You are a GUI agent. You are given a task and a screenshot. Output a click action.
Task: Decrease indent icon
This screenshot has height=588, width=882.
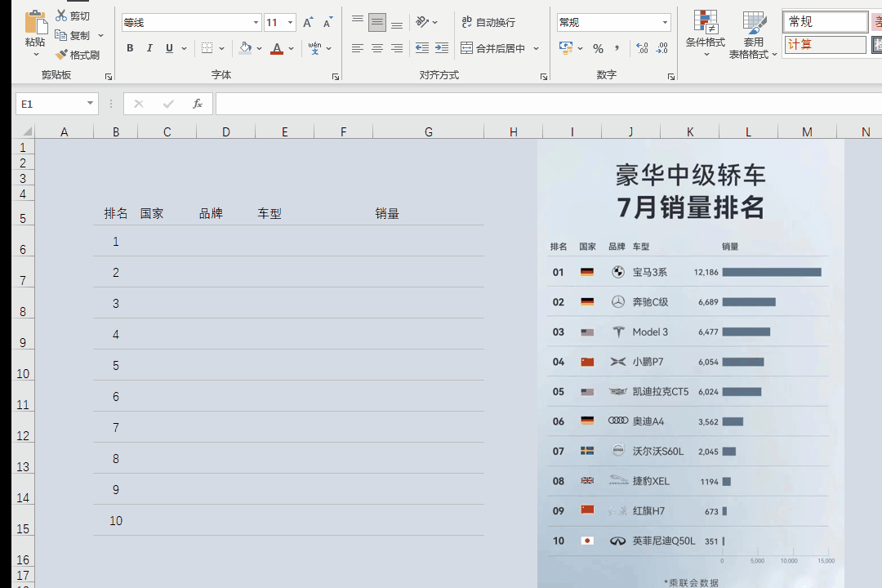(x=422, y=48)
